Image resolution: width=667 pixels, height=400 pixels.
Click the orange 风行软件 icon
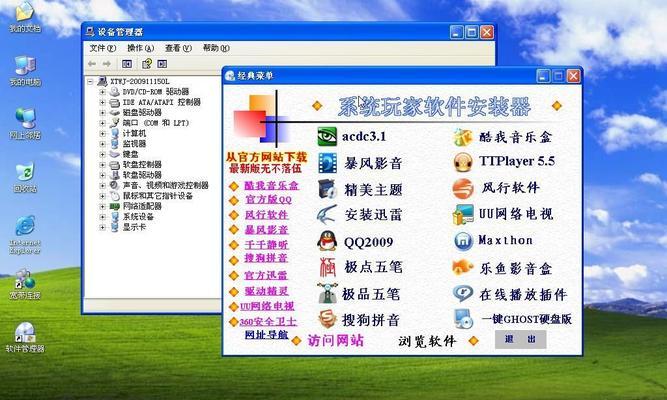coord(463,189)
